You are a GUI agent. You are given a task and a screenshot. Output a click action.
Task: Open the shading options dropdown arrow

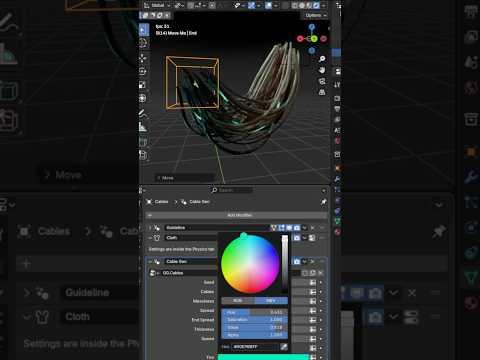pyautogui.click(x=324, y=5)
